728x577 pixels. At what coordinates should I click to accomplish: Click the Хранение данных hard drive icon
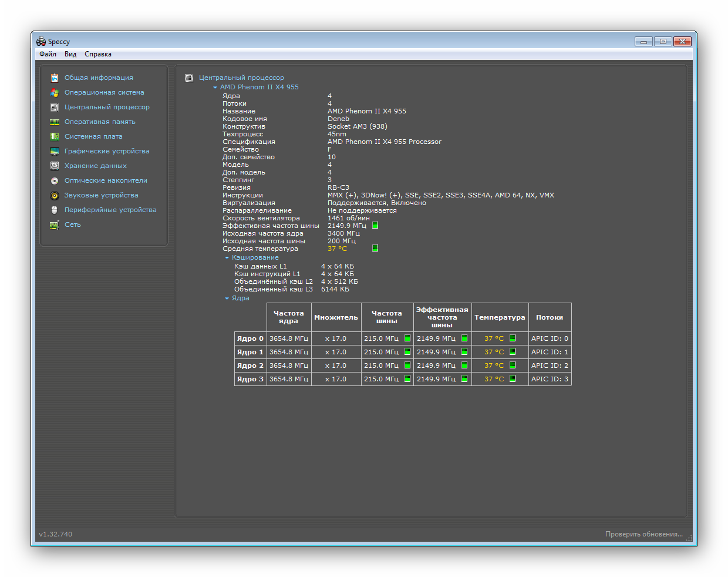pyautogui.click(x=55, y=166)
